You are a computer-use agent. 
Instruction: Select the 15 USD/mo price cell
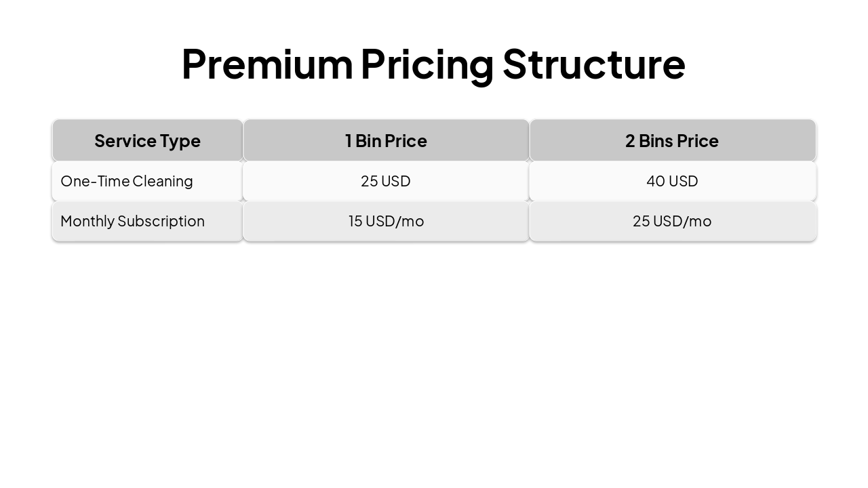(386, 221)
